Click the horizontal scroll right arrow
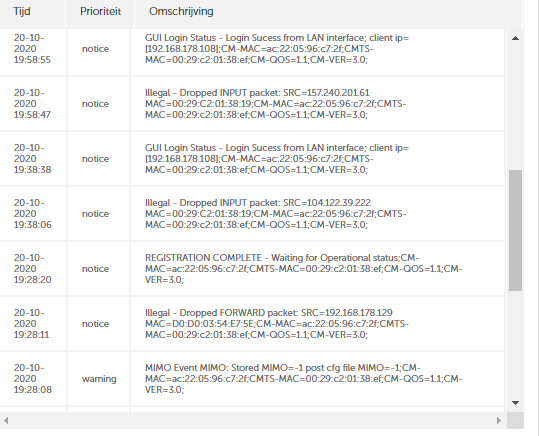 (x=499, y=420)
